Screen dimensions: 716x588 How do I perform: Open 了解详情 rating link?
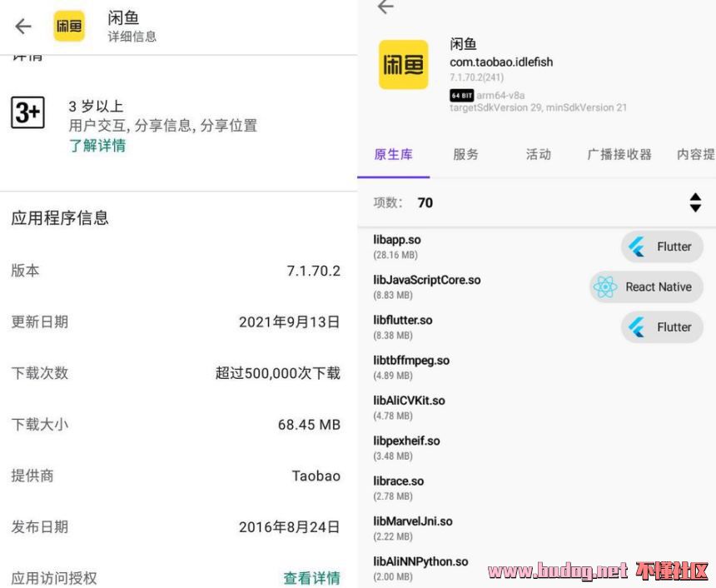click(x=97, y=146)
